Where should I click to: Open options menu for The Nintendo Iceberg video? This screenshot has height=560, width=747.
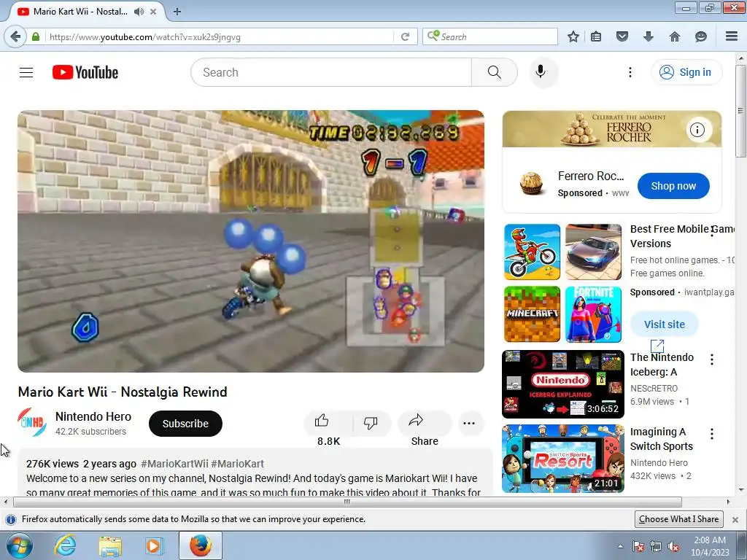(712, 359)
